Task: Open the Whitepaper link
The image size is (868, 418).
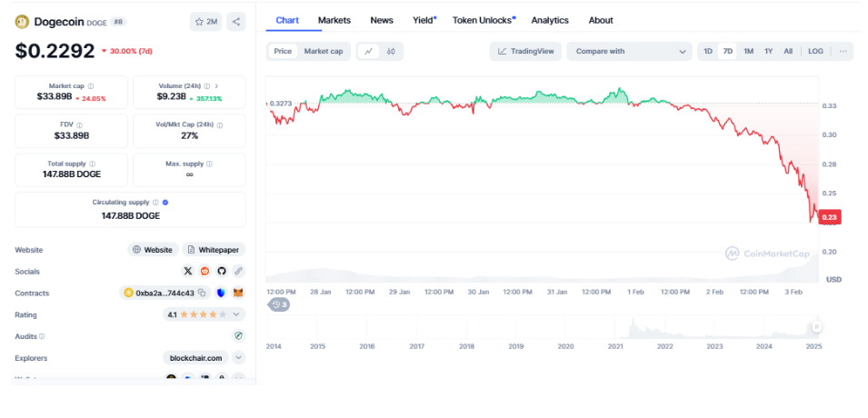Action: (214, 250)
